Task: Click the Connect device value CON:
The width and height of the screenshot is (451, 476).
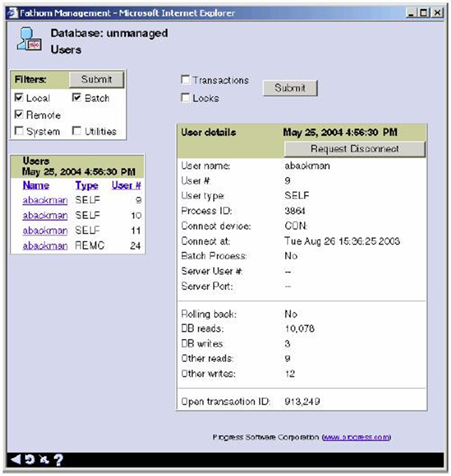Action: 296,226
